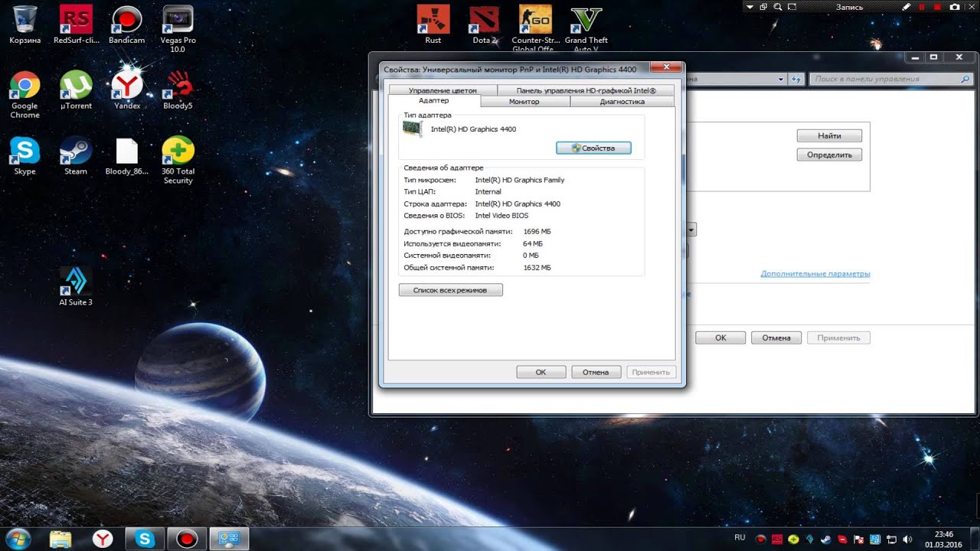Open Vegas Pro 10.0 shortcut
The height and width of the screenshot is (551, 980).
pyautogui.click(x=178, y=28)
